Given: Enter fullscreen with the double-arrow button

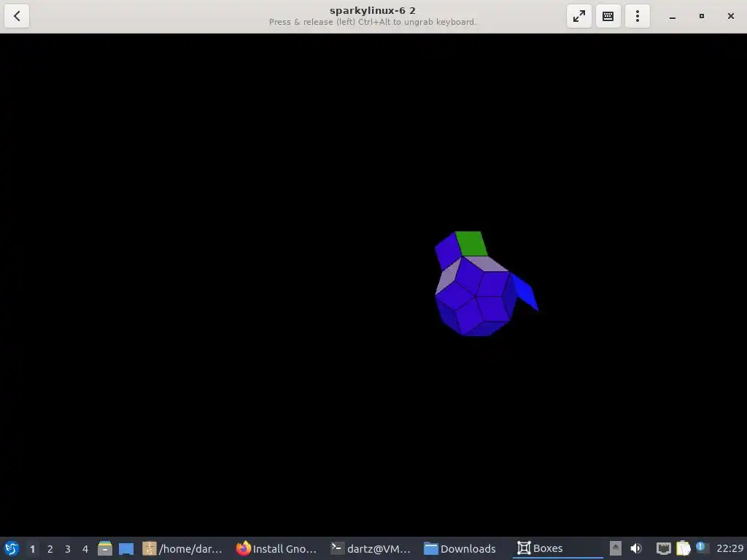Looking at the screenshot, I should (578, 16).
